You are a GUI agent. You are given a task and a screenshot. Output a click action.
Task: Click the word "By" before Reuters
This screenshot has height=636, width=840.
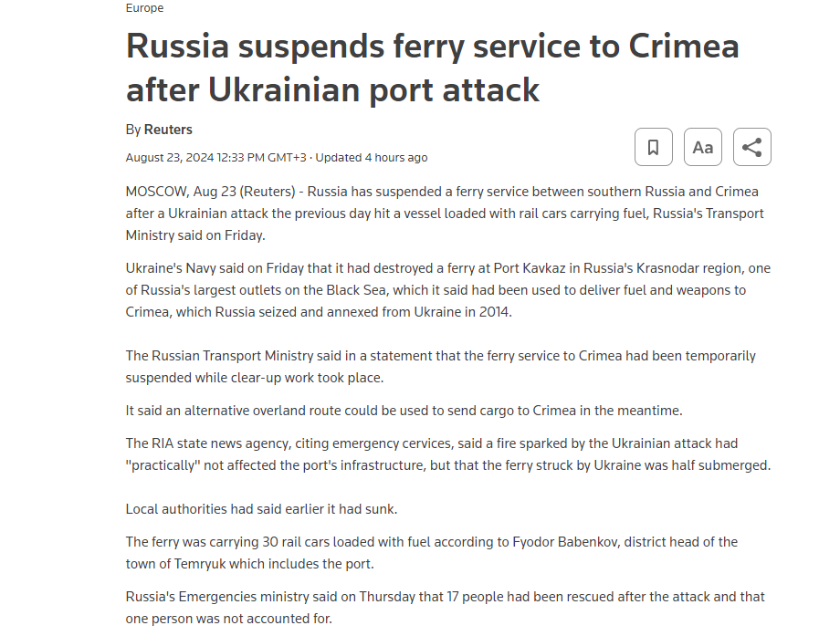[x=133, y=130]
